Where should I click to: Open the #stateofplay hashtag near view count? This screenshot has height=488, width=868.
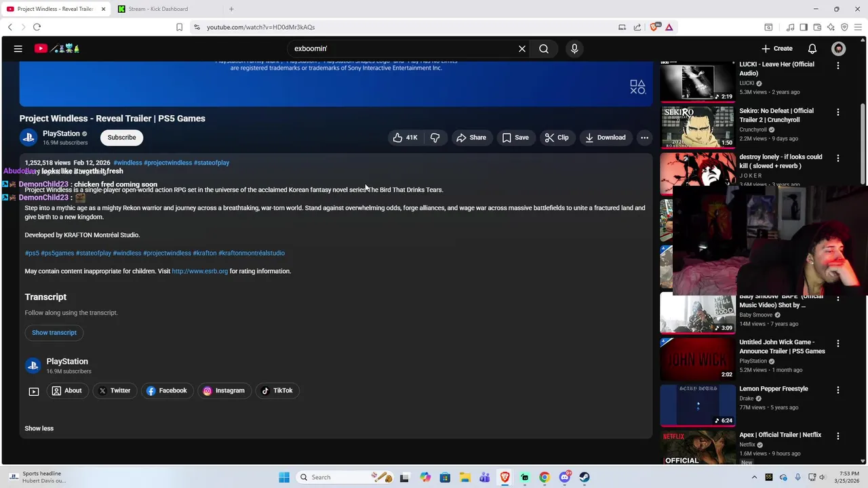pyautogui.click(x=212, y=163)
